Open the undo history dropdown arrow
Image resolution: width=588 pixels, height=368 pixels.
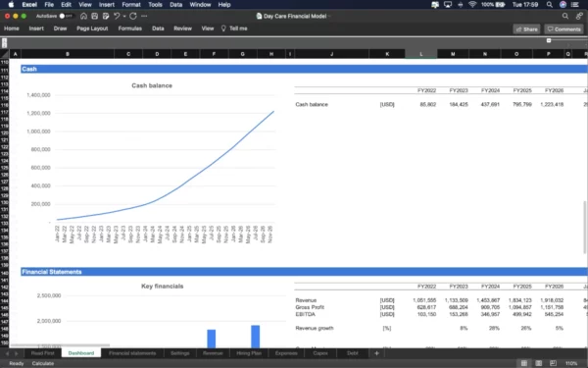click(124, 16)
